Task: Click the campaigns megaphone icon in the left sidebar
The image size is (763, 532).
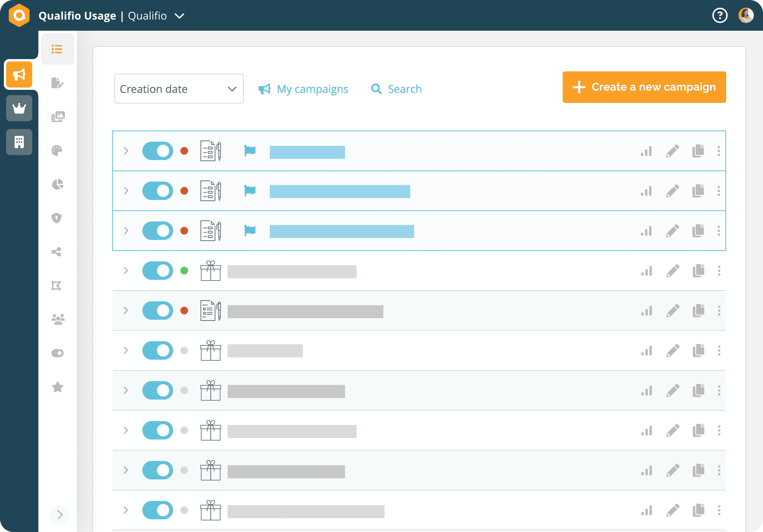Action: click(x=19, y=74)
